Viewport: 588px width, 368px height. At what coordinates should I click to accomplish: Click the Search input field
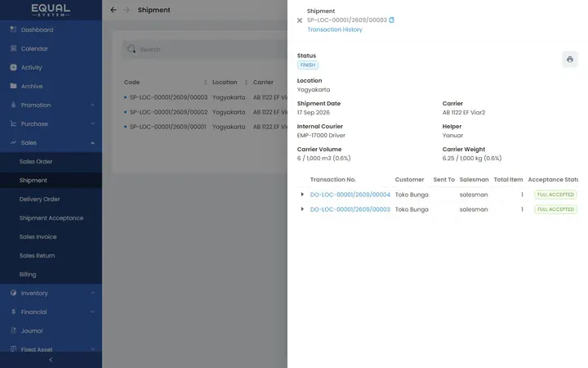(x=205, y=49)
